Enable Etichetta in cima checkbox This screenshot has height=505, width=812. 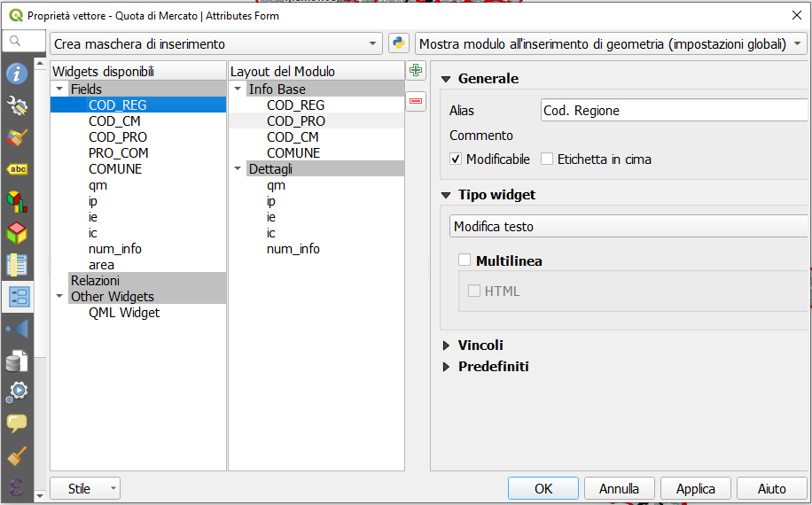[547, 159]
